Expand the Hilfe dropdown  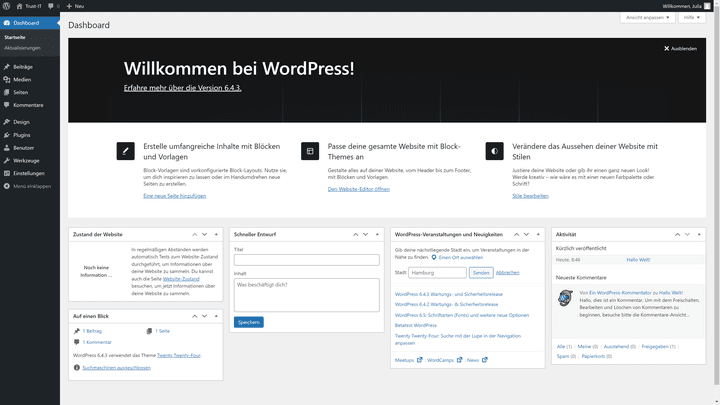click(692, 17)
